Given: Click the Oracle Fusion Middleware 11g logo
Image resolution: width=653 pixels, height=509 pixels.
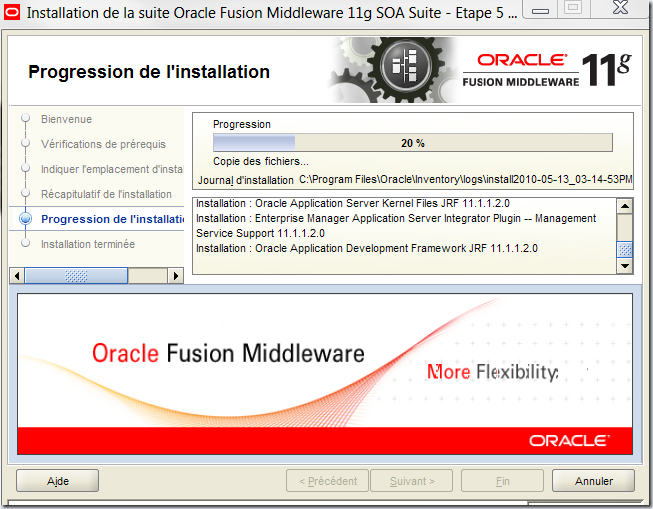Looking at the screenshot, I should click(547, 70).
